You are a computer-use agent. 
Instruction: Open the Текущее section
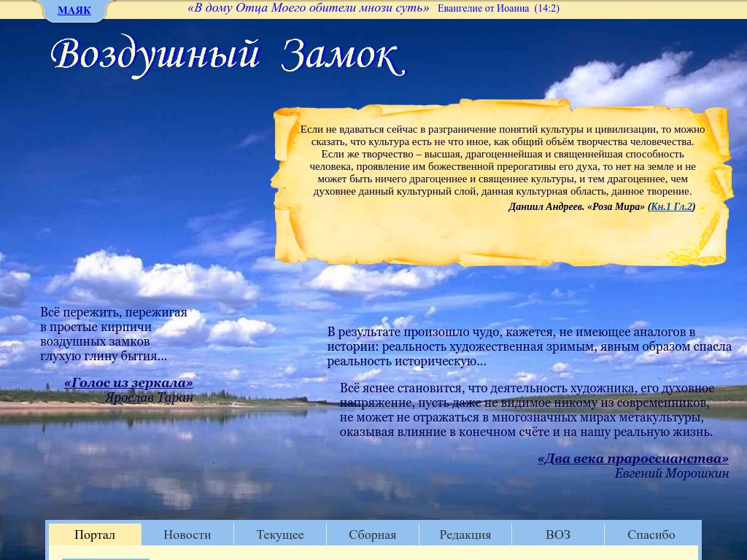[x=280, y=534]
